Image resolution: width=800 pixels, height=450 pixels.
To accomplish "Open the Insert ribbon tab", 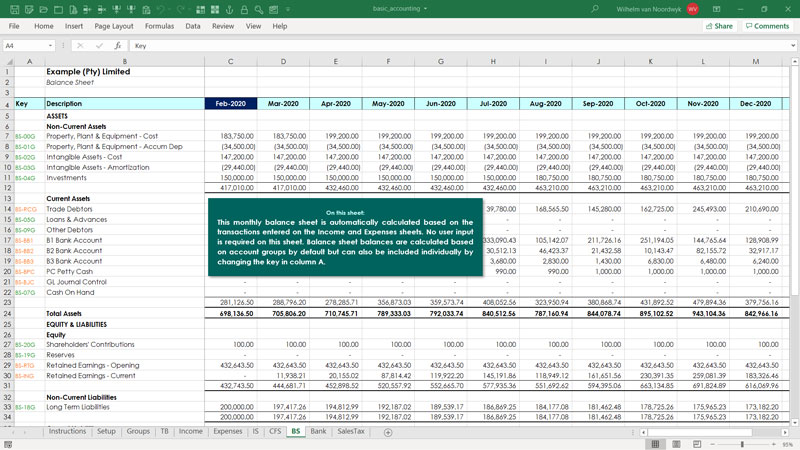I will pyautogui.click(x=73, y=26).
